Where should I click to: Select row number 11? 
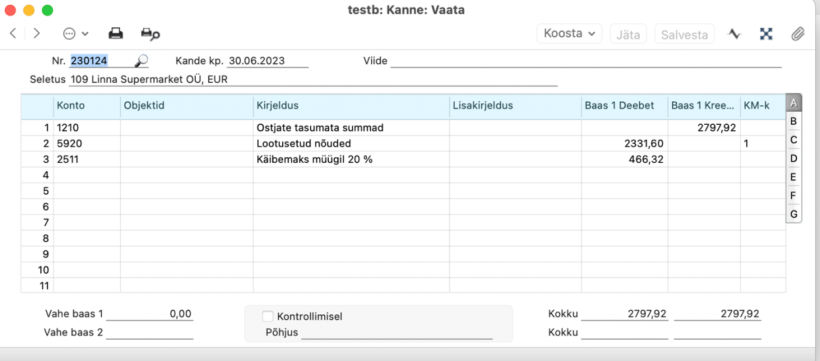38,286
